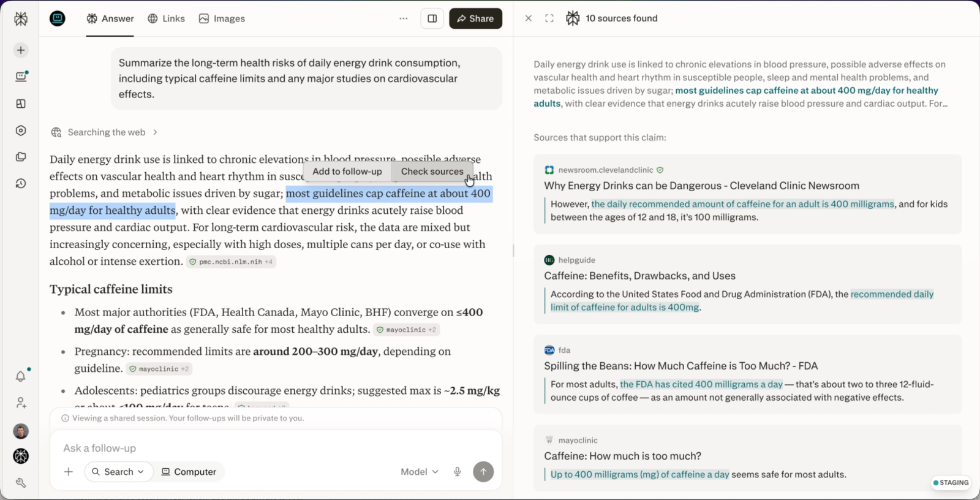980x500 pixels.
Task: Click the invite person icon in sidebar
Action: (21, 403)
